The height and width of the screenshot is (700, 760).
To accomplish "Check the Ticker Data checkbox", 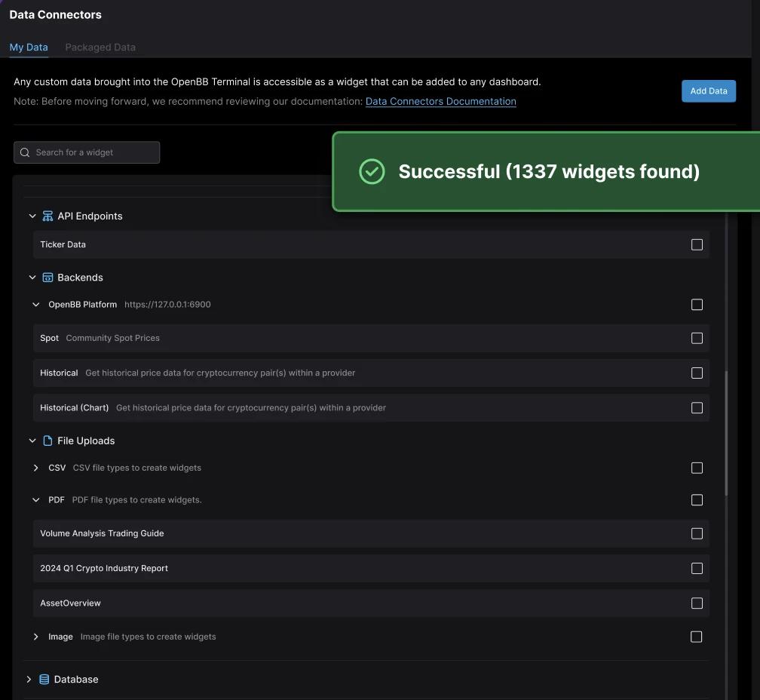I will pyautogui.click(x=697, y=244).
